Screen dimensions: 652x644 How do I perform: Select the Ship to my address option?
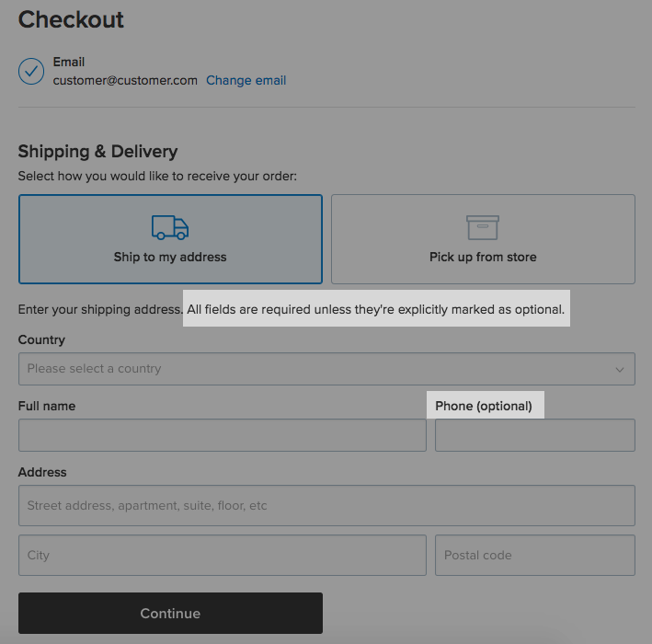pyautogui.click(x=170, y=239)
